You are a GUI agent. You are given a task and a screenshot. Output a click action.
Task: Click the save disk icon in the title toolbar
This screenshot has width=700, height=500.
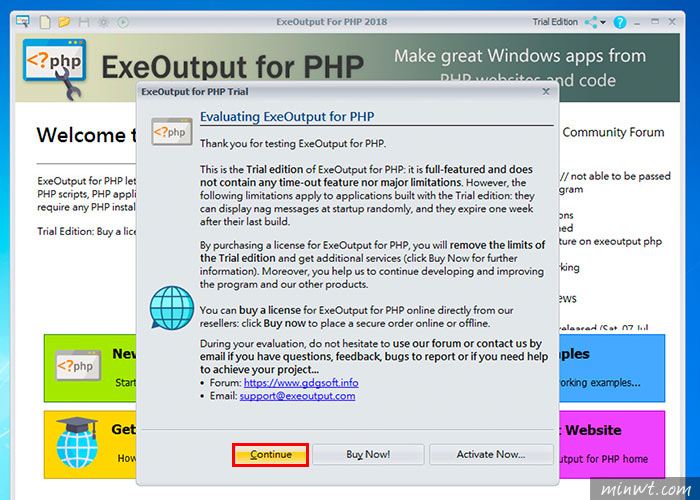[83, 21]
